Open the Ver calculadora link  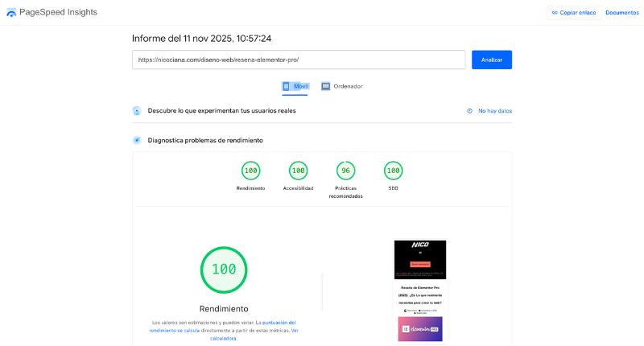coord(254,335)
